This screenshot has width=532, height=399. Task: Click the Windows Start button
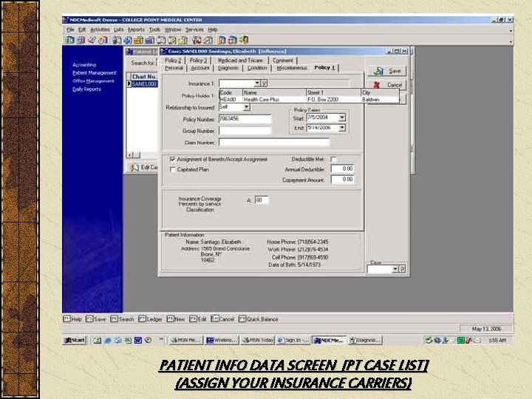click(75, 340)
